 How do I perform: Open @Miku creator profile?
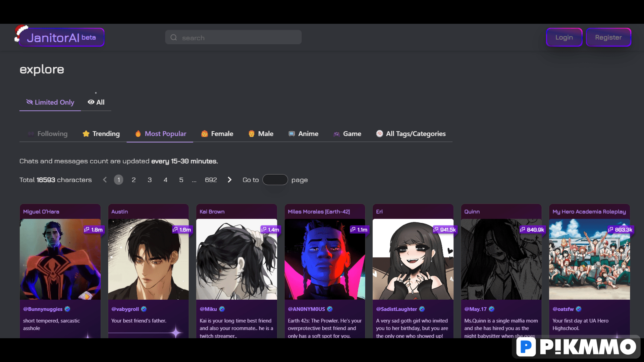[x=208, y=309]
